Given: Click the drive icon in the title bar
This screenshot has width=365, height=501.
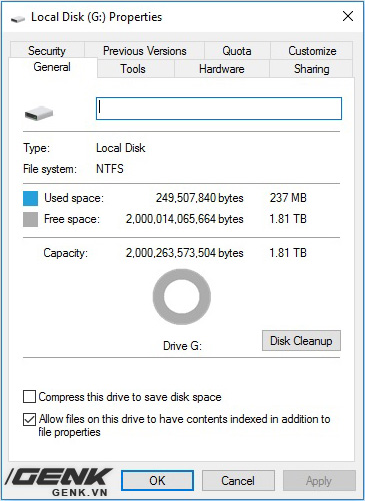Looking at the screenshot, I should point(18,19).
